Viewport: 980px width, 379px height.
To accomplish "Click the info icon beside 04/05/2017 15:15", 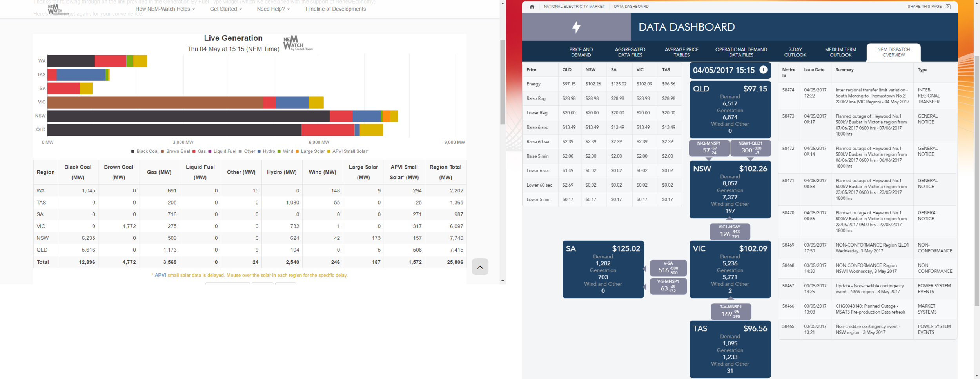I will pyautogui.click(x=763, y=70).
